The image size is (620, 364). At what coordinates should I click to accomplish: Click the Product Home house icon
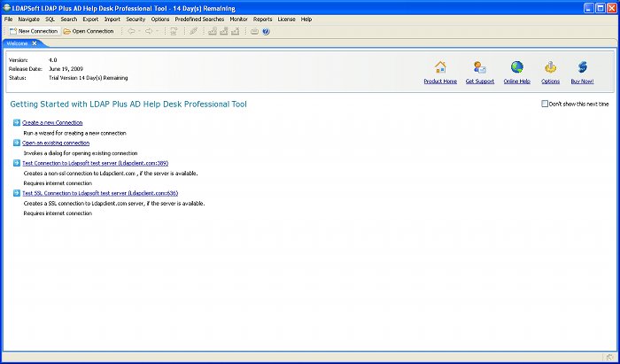[x=440, y=67]
